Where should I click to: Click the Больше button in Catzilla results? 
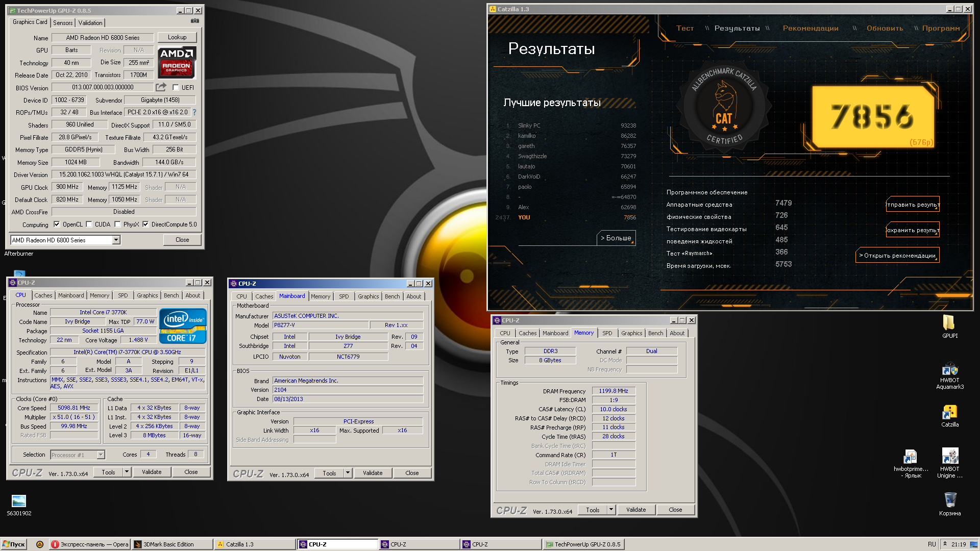coord(616,238)
